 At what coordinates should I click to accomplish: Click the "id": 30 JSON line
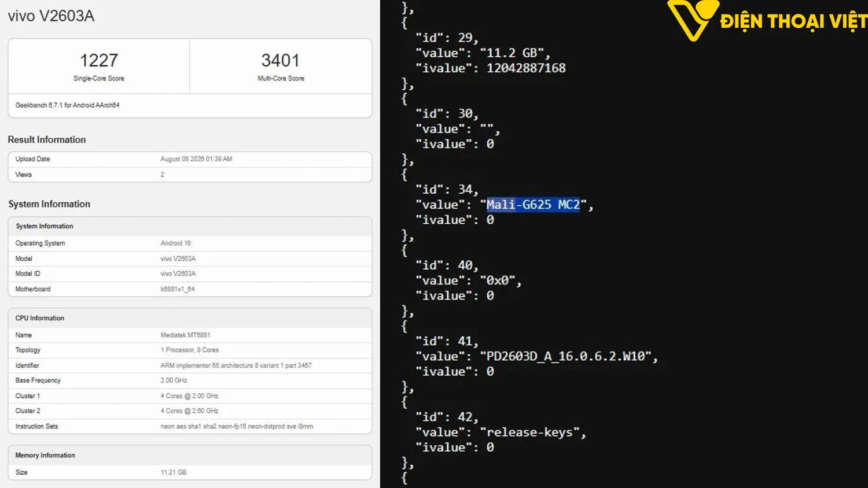point(447,114)
